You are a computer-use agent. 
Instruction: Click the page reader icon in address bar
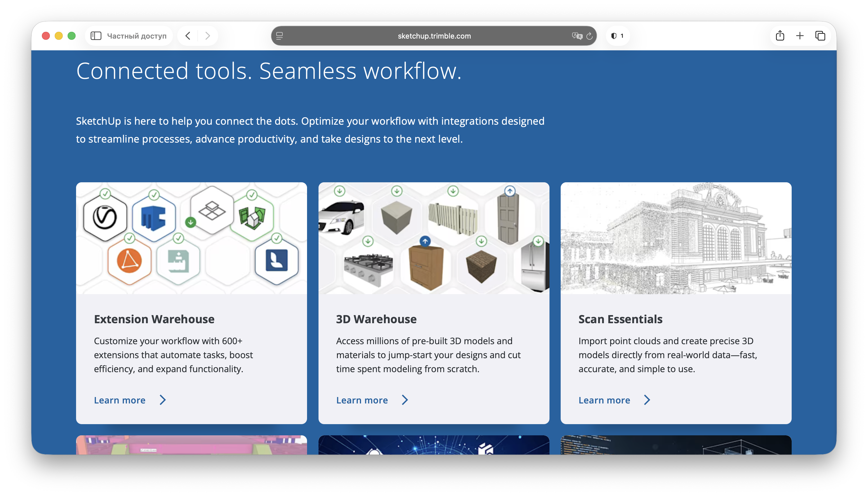(x=279, y=36)
